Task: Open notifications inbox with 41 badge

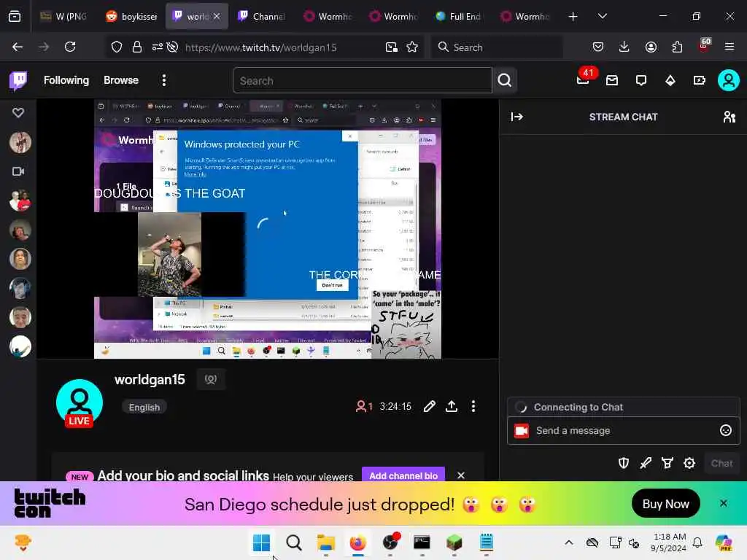Action: [583, 79]
